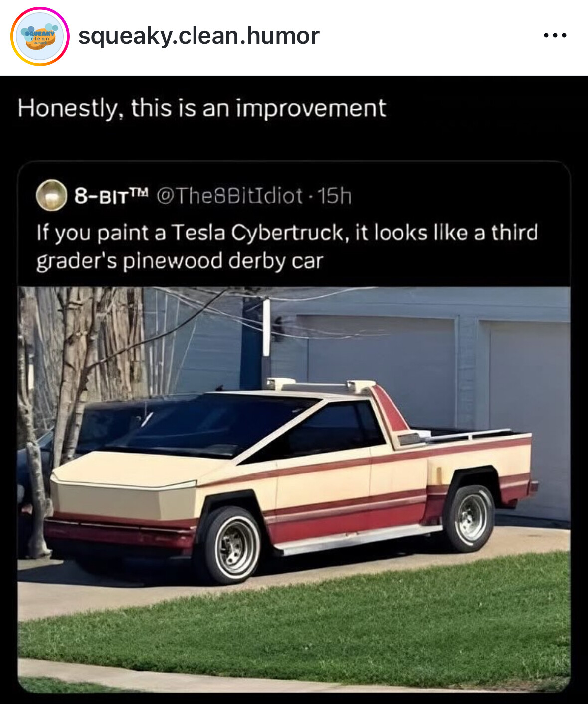Click the 'Honestly, this is an improvement' caption

(202, 108)
